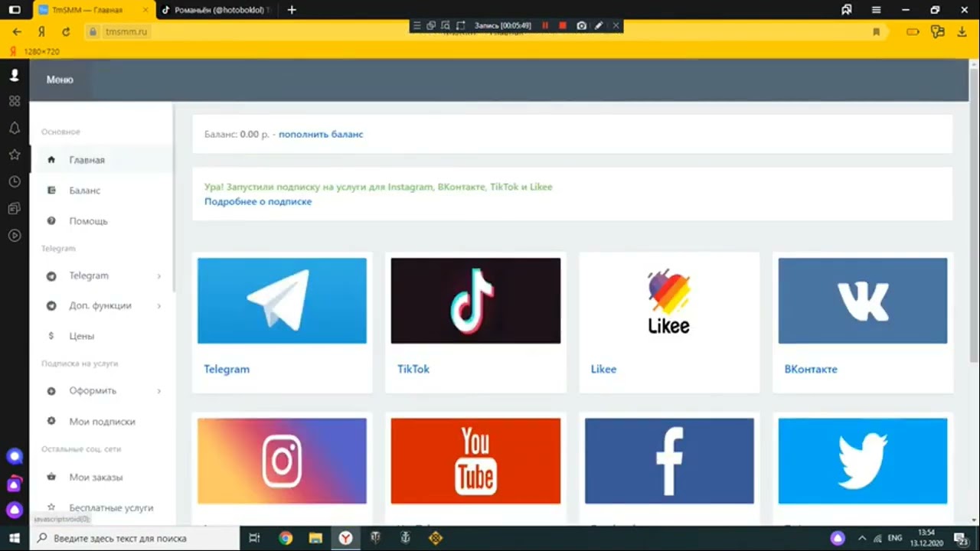Click the dollar icon beside Цены

pyautogui.click(x=51, y=336)
